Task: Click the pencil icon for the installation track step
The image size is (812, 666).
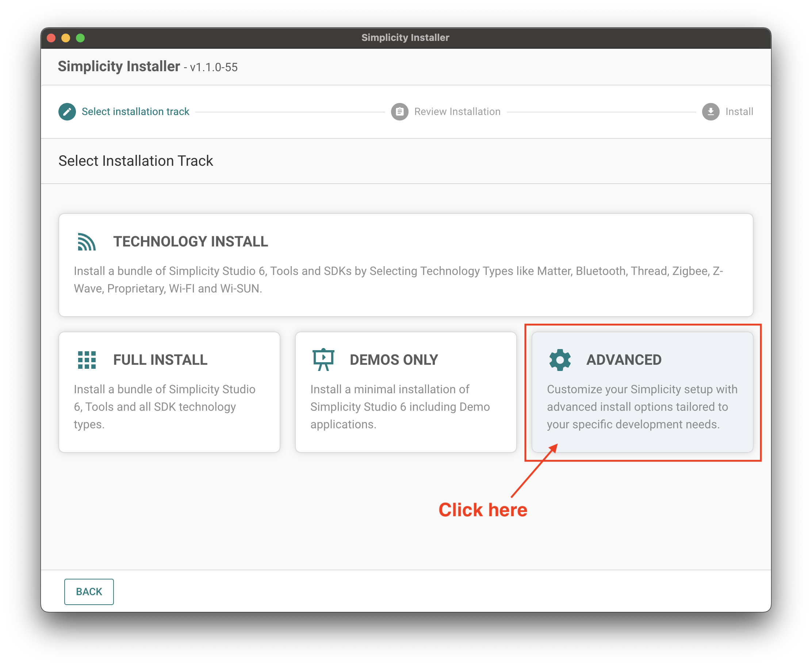Action: pyautogui.click(x=67, y=112)
